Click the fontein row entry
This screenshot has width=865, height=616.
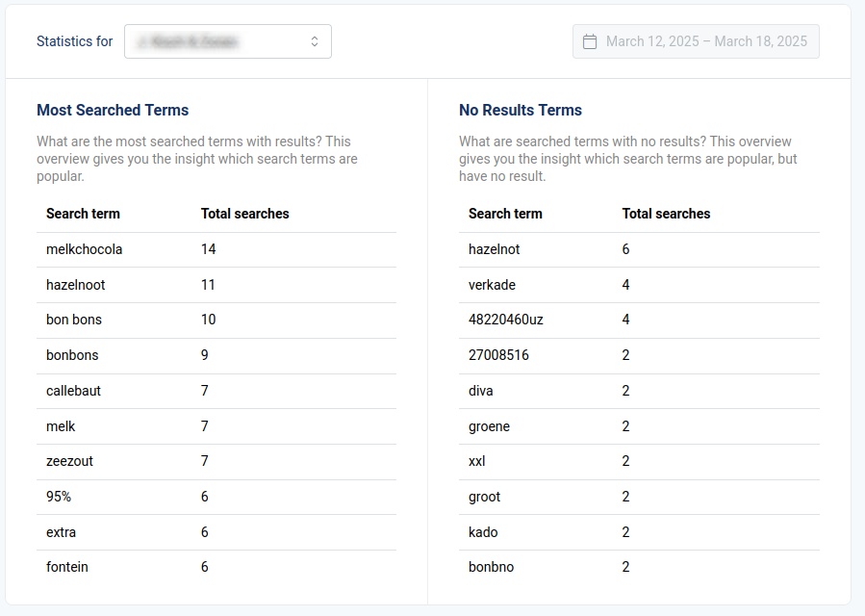pos(67,567)
